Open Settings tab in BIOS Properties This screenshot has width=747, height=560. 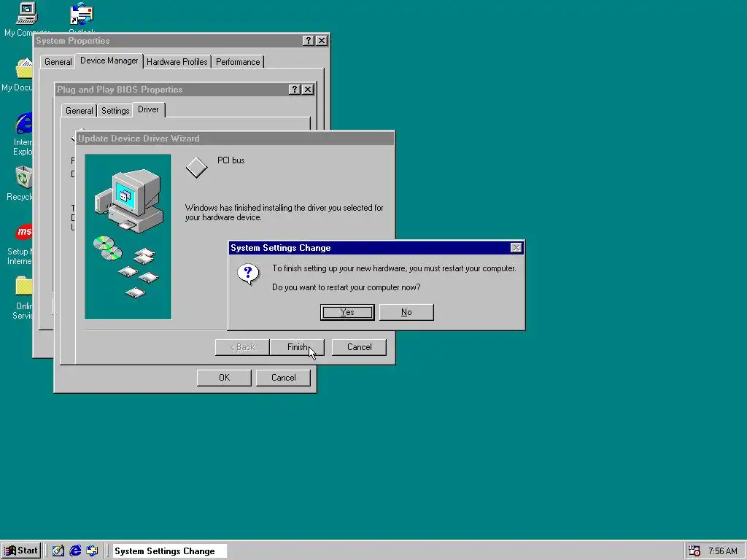[x=115, y=111]
